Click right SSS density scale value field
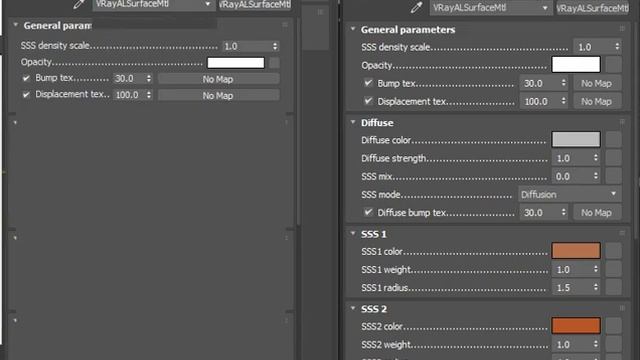 pyautogui.click(x=593, y=47)
